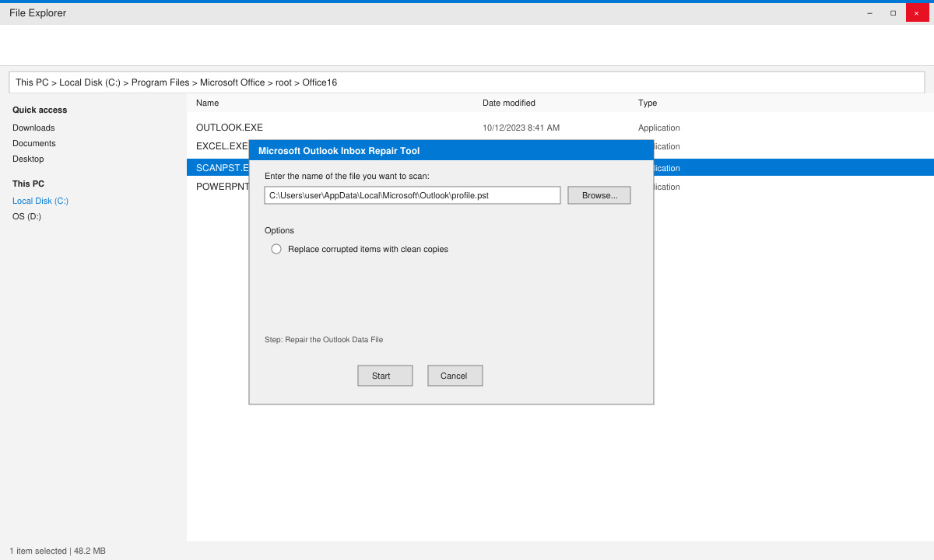
Task: Click the Browse... button
Action: tap(599, 195)
